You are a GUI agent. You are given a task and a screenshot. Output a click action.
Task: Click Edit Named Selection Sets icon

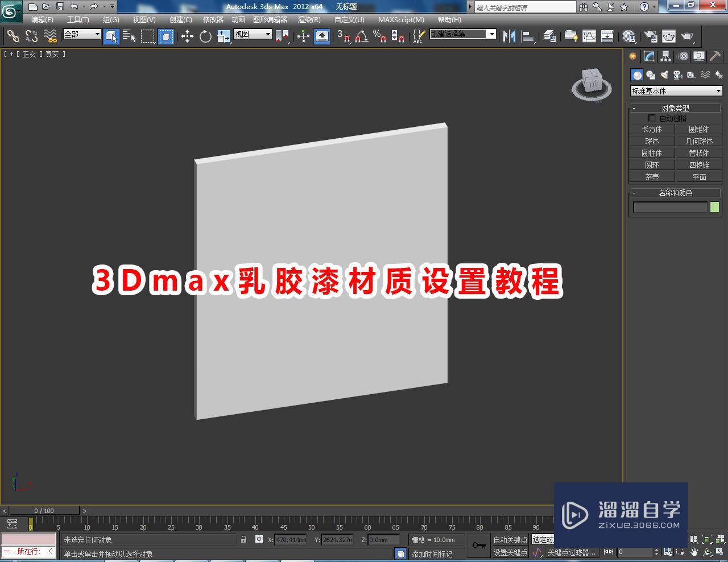418,36
